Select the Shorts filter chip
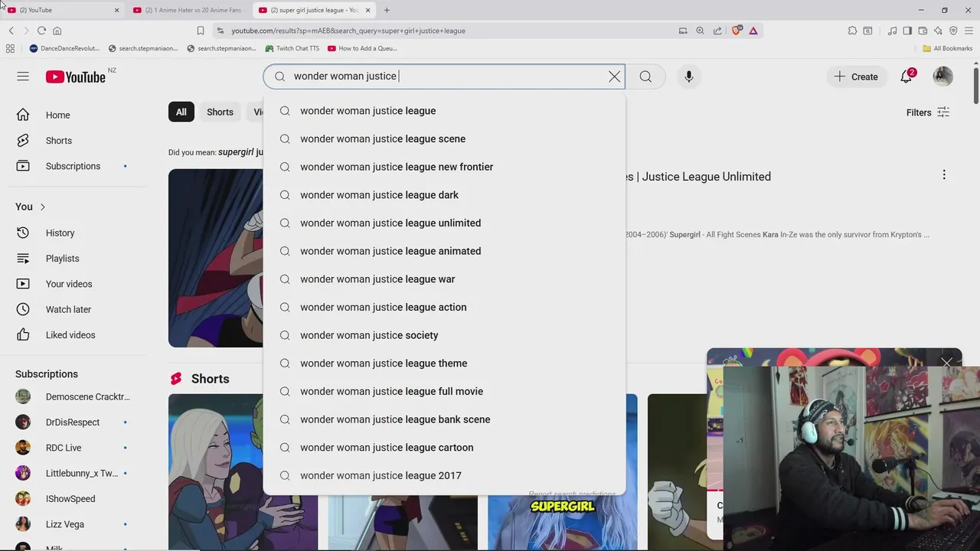The image size is (980, 551). 220,112
